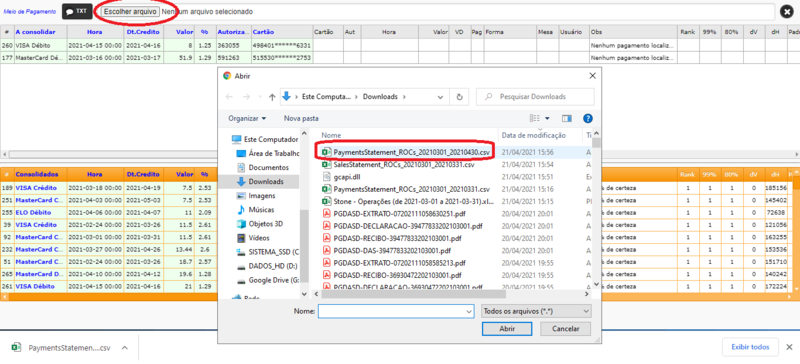The width and height of the screenshot is (800, 364).
Task: Click the Pesquisar Downloads search box
Action: point(535,96)
